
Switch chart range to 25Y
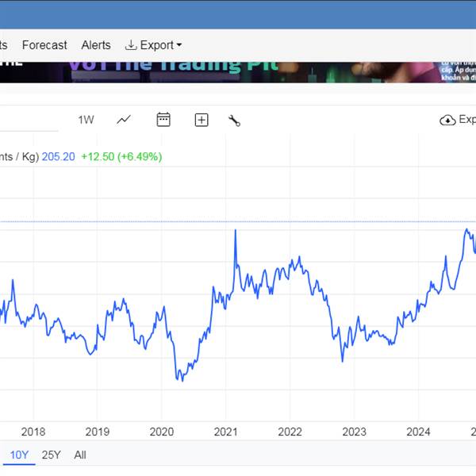(x=51, y=455)
